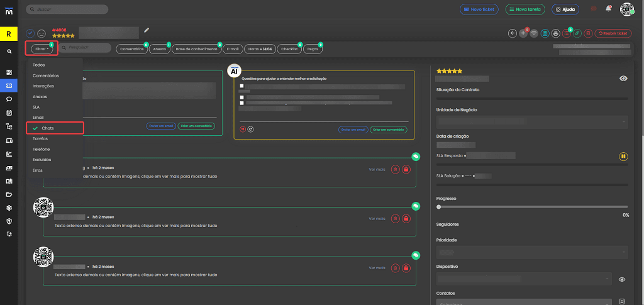644x305 pixels.
Task: Click the yellow R workspace tile
Action: [x=9, y=34]
